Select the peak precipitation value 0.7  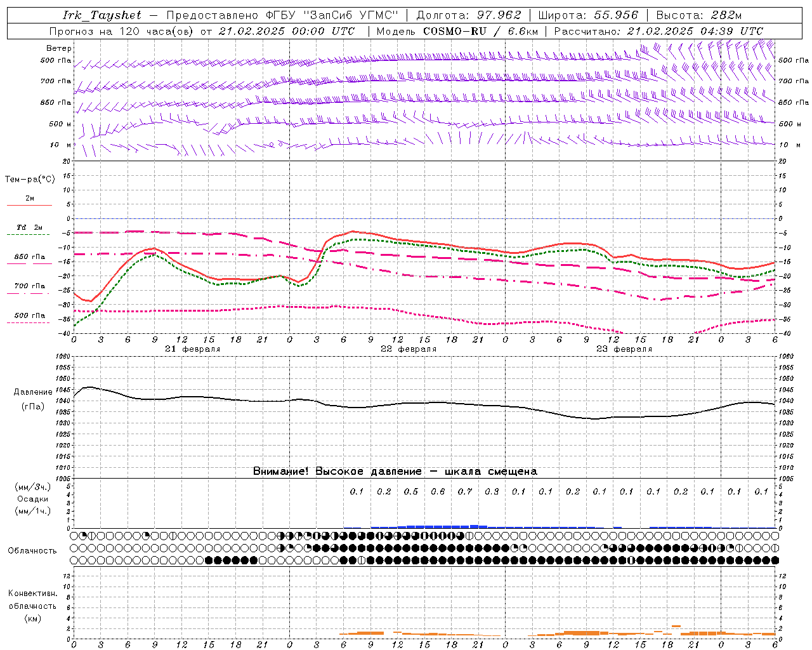coord(465,492)
